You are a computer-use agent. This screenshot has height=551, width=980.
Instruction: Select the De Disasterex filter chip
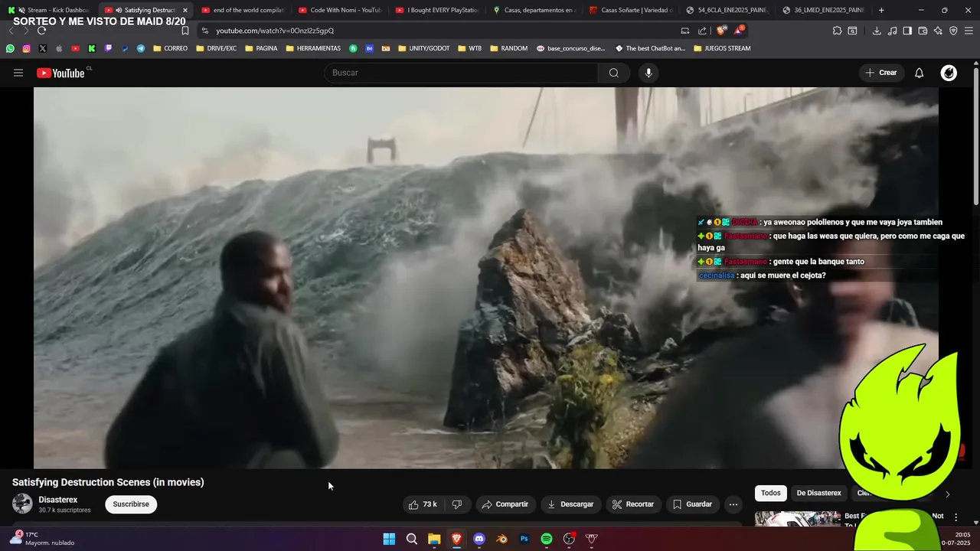(818, 493)
